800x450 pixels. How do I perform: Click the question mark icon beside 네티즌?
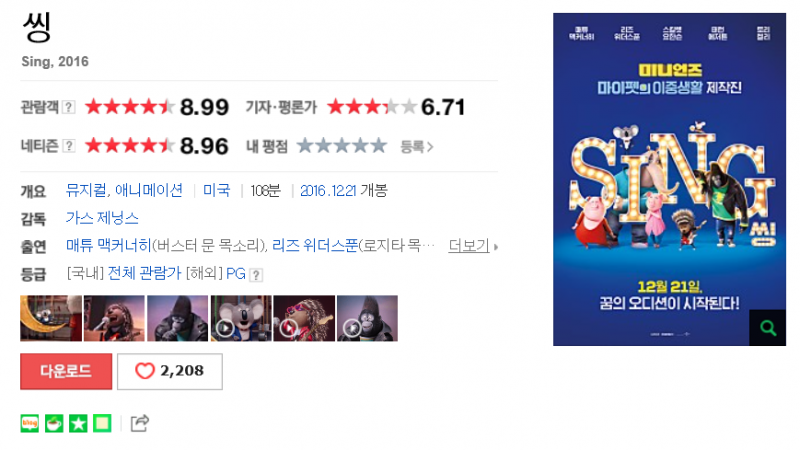(68, 146)
